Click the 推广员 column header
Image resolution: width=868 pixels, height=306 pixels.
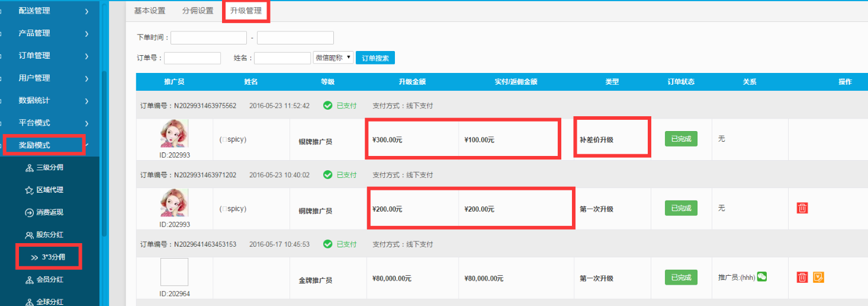coord(174,82)
